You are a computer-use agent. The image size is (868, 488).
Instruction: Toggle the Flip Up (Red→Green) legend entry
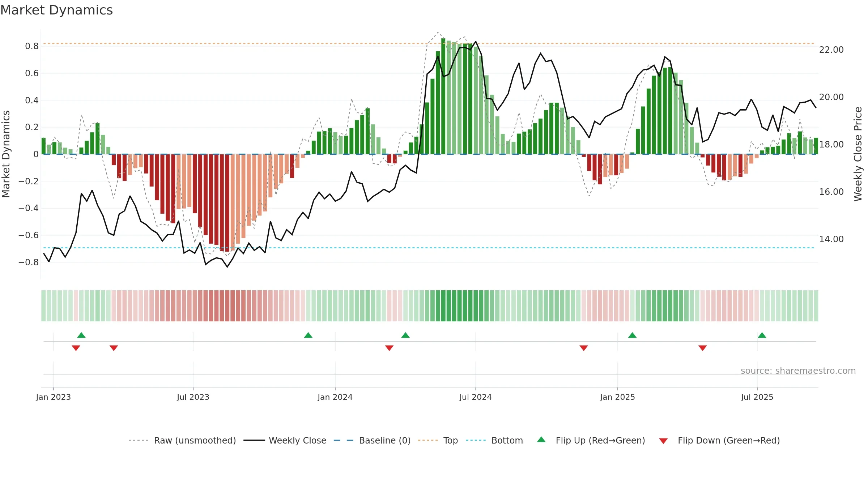(x=591, y=440)
